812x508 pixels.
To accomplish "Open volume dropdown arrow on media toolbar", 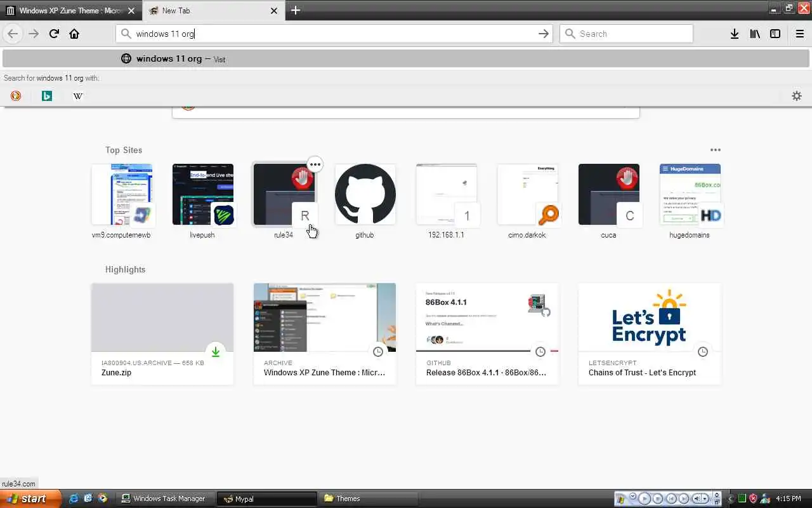I will pyautogui.click(x=705, y=498).
